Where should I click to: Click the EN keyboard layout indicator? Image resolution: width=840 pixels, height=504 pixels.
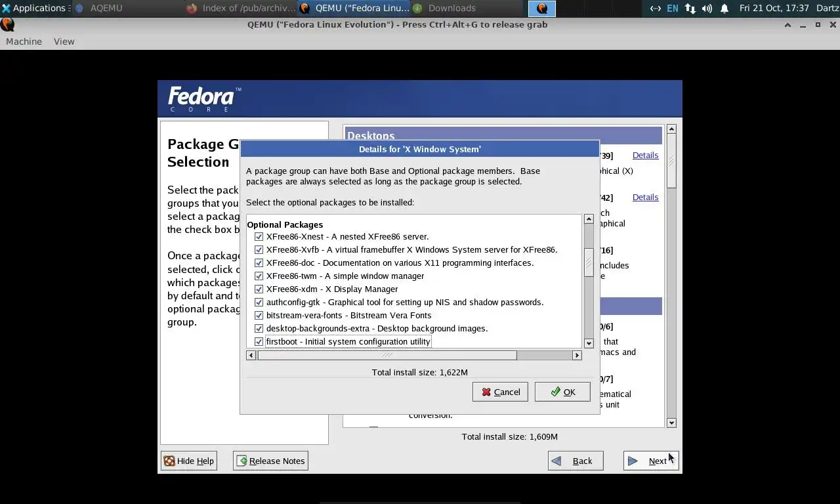(x=673, y=8)
